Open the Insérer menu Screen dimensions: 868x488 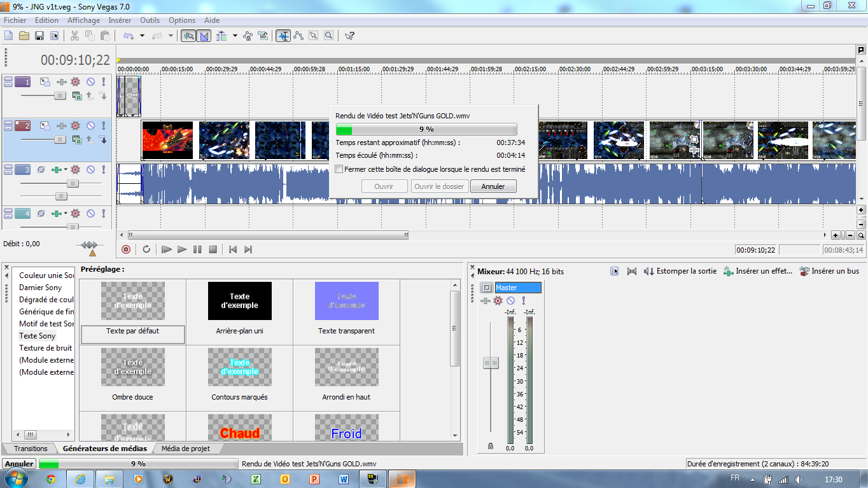(x=120, y=20)
